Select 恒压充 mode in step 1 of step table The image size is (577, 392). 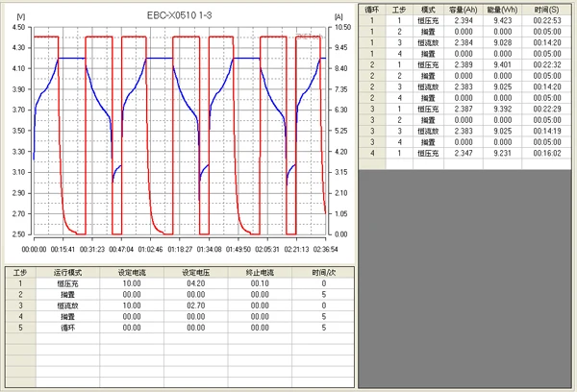pos(67,283)
